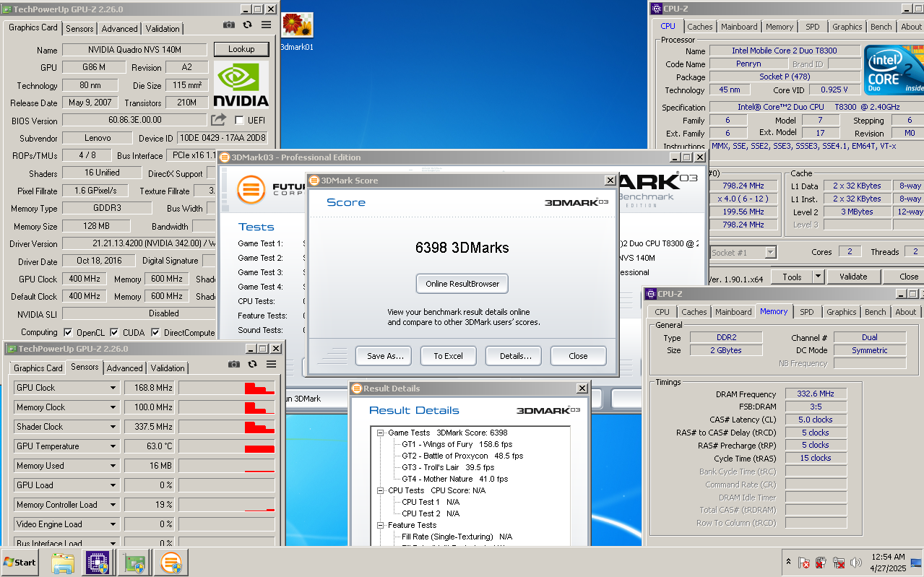Viewport: 924px width, 577px height.
Task: Click the To Excel button
Action: coord(449,356)
